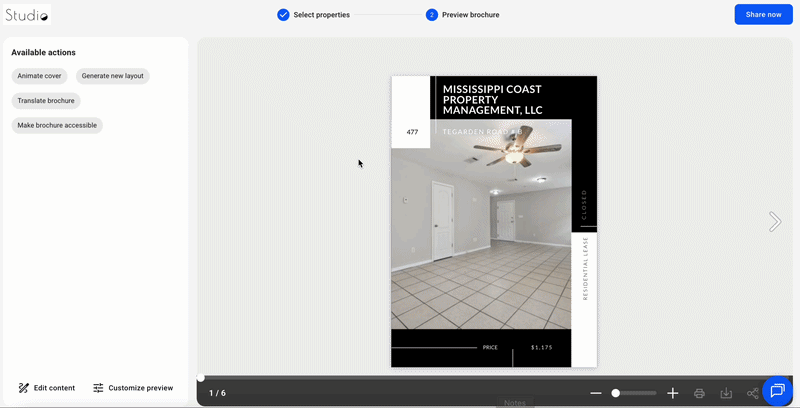The width and height of the screenshot is (800, 408).
Task: Open the chat widget bubble
Action: pos(777,391)
